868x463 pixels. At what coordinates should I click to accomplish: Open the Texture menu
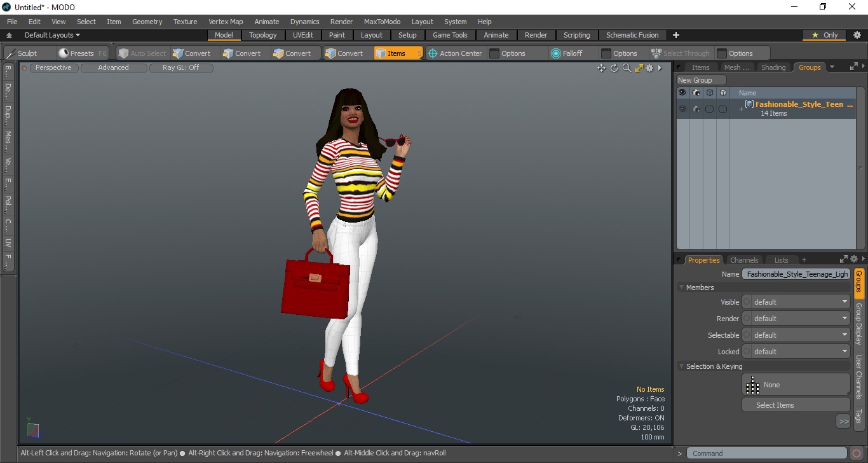coord(185,22)
